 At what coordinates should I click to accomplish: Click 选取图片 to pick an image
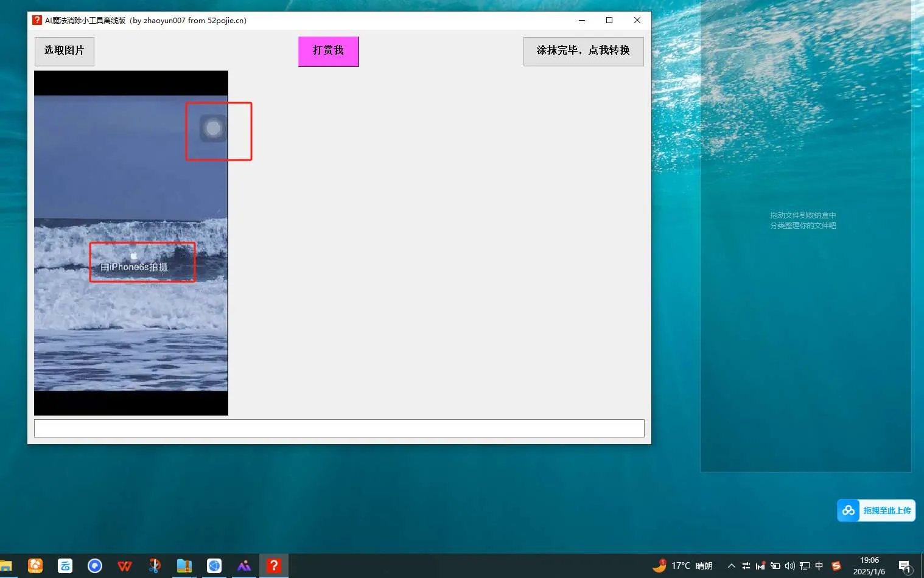64,51
